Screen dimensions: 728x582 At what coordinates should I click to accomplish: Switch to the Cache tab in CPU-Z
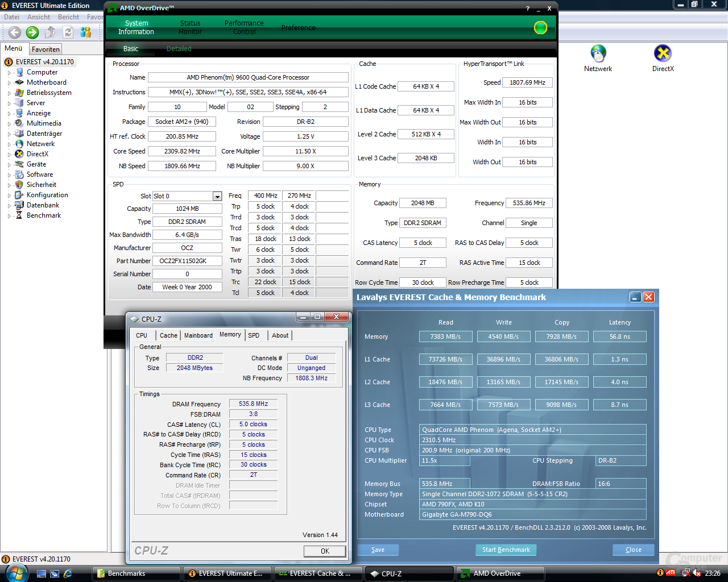pos(168,335)
